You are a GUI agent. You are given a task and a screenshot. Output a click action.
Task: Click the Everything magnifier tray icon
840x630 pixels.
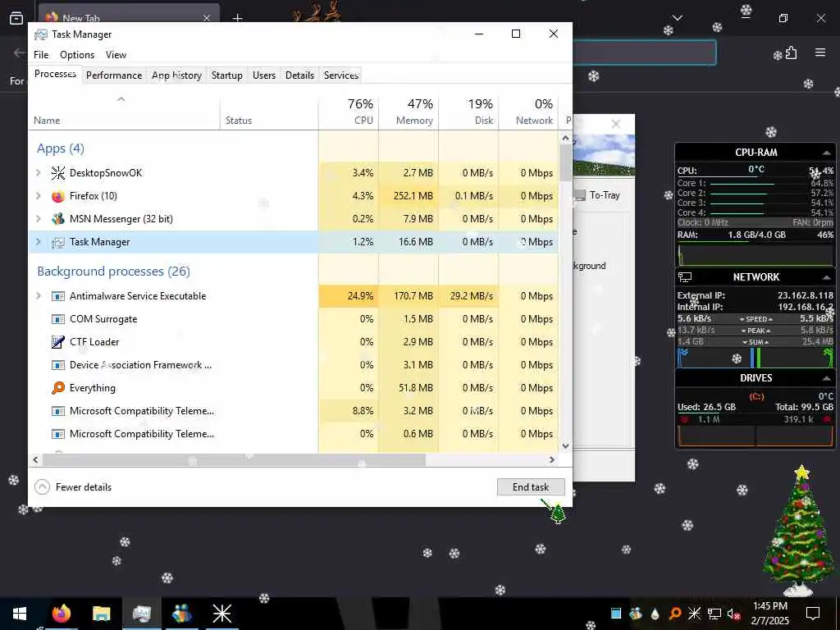(x=675, y=614)
